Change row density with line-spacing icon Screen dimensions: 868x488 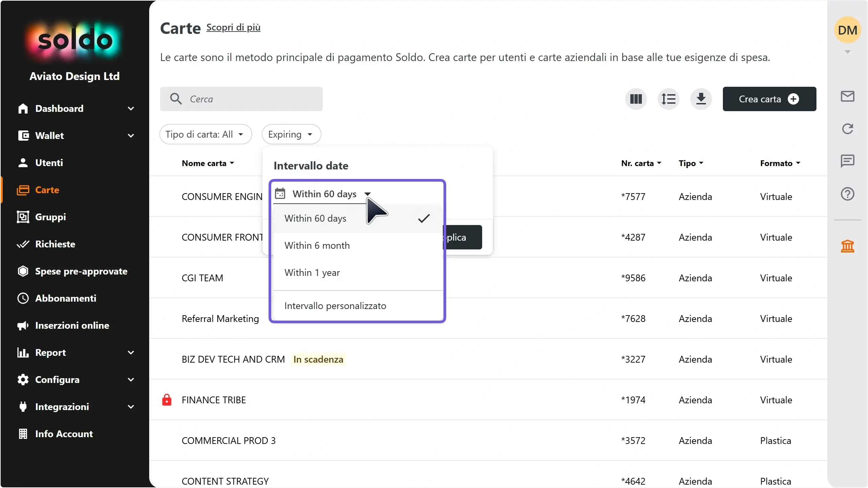coord(668,99)
